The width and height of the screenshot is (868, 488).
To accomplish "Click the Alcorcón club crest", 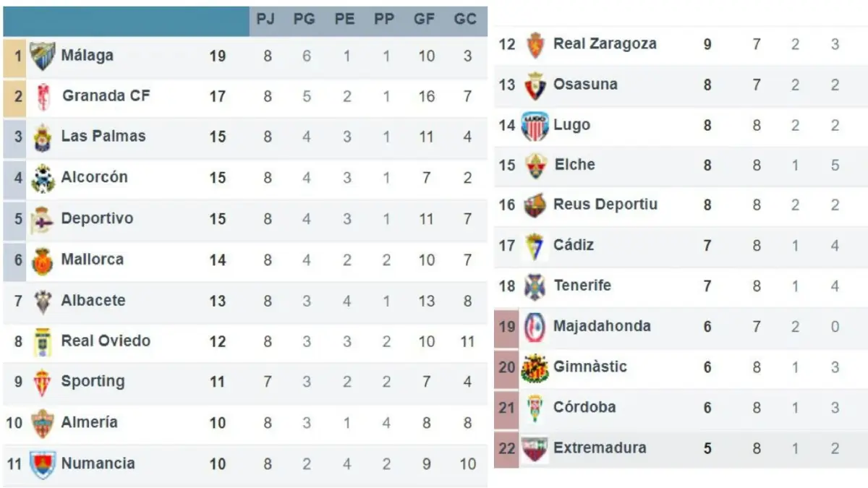I will [43, 178].
